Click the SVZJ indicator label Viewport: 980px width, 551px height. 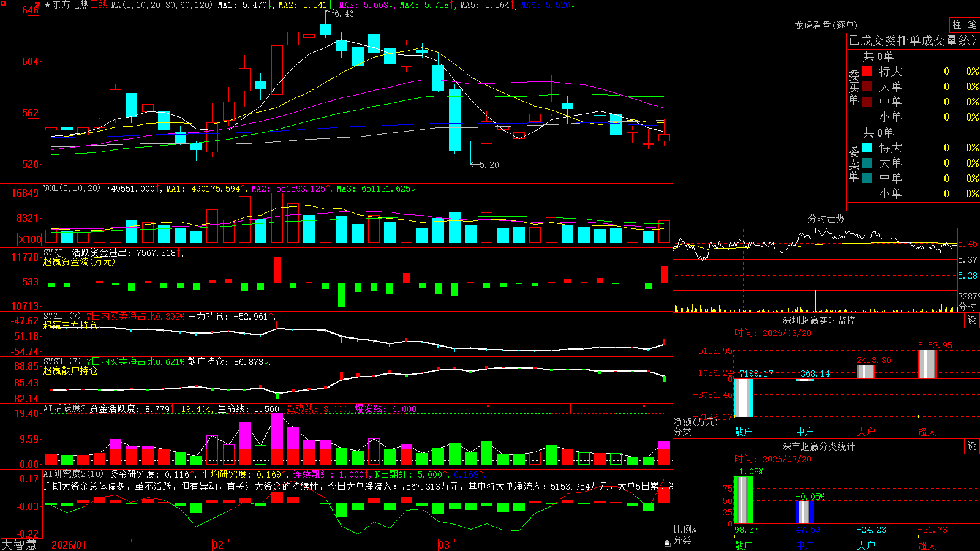(x=53, y=252)
